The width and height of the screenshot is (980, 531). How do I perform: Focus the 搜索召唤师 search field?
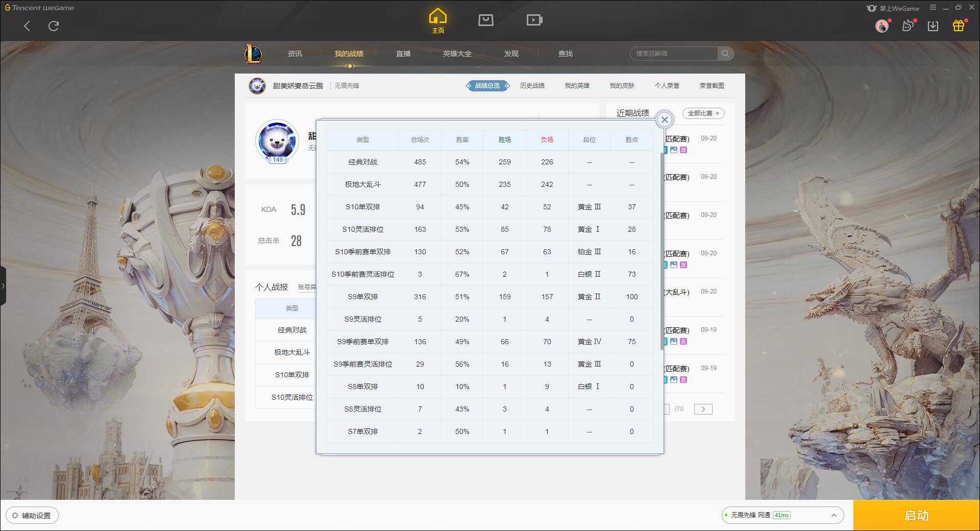(x=674, y=54)
